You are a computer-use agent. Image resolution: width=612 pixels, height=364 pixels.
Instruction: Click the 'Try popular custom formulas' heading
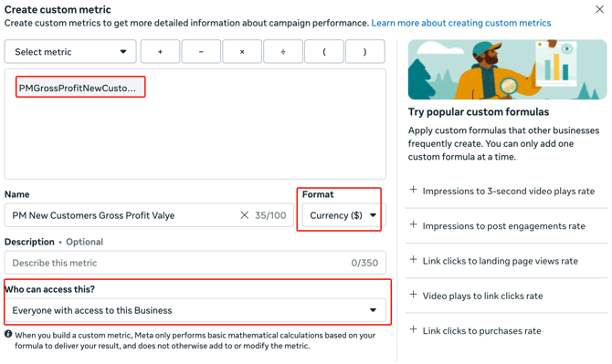point(479,112)
